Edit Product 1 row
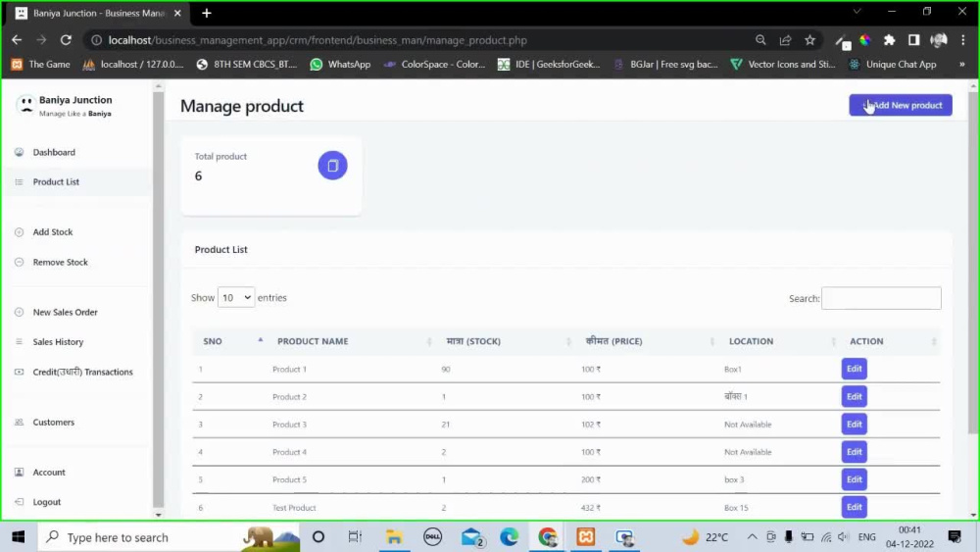980x552 pixels. [x=854, y=369]
